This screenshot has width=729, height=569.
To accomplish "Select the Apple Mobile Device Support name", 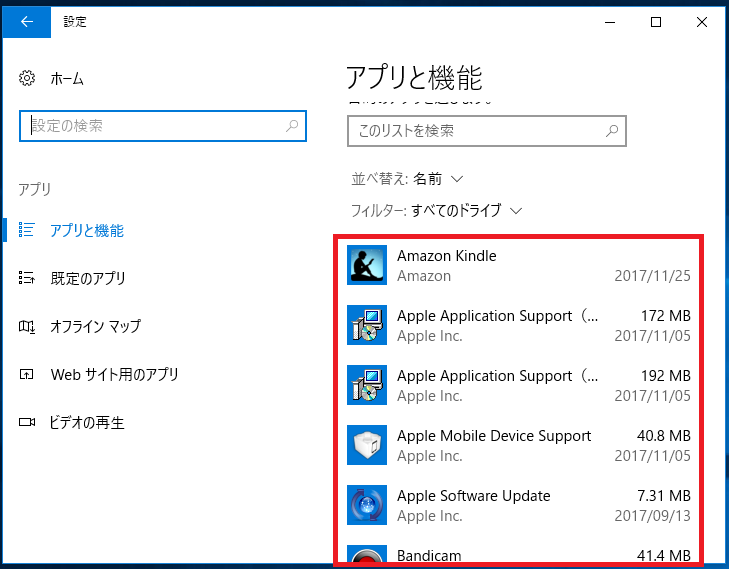I will point(494,436).
